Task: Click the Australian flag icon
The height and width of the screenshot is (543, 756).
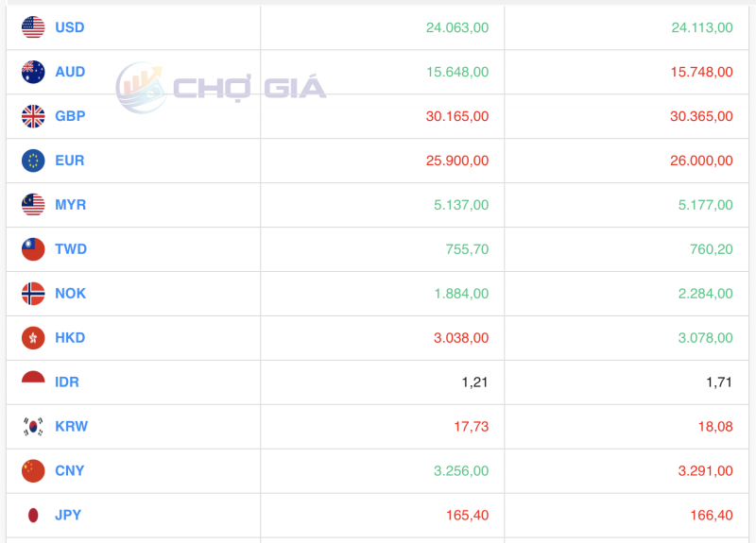Action: 33,72
